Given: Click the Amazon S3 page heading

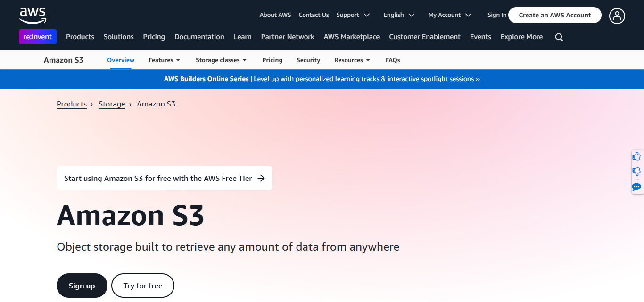Looking at the screenshot, I should coord(131,216).
